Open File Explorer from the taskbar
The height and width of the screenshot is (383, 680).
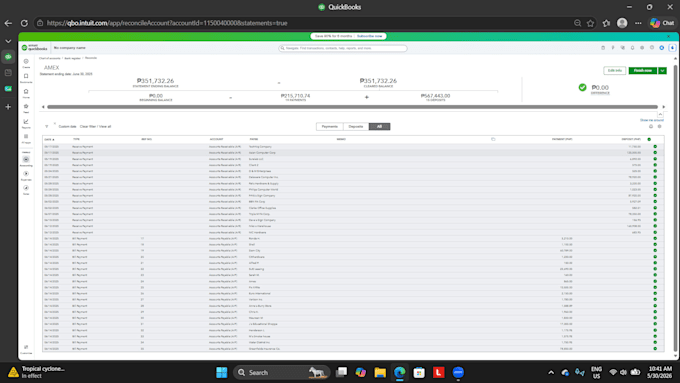point(380,373)
